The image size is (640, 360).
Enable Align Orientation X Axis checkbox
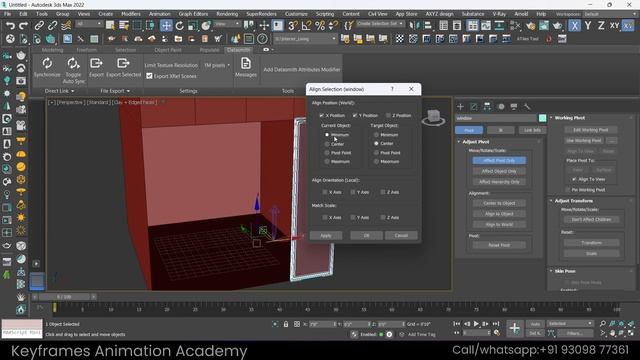pos(325,192)
